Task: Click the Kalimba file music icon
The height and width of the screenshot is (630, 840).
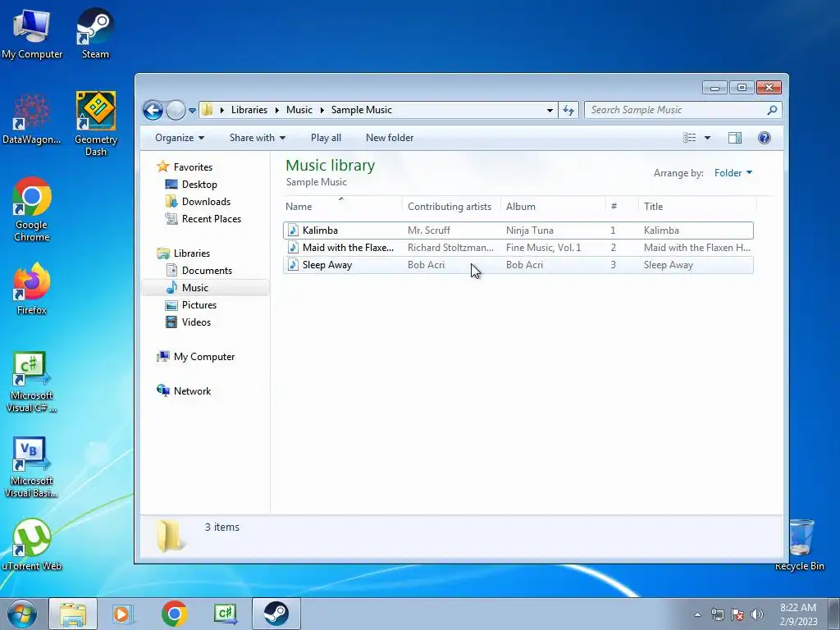Action: (293, 231)
